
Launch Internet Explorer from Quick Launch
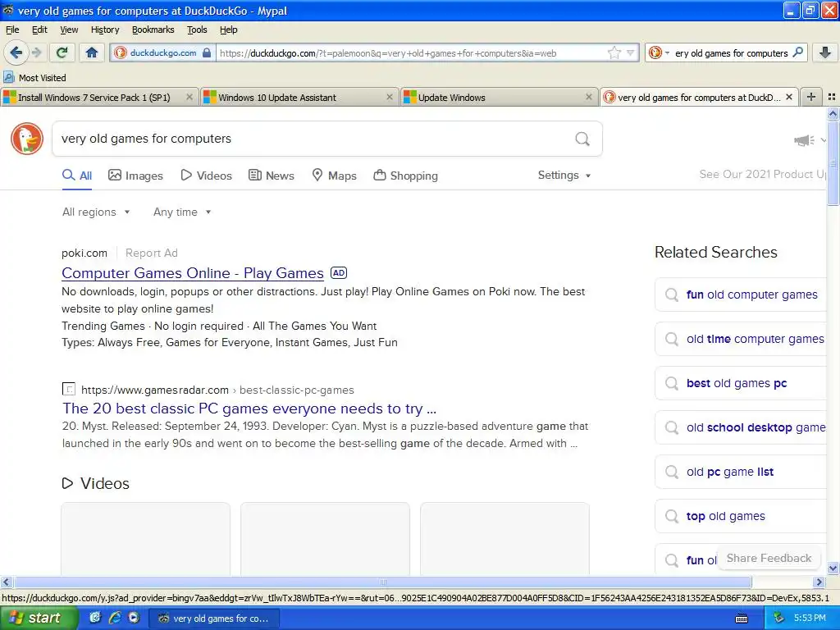[114, 618]
